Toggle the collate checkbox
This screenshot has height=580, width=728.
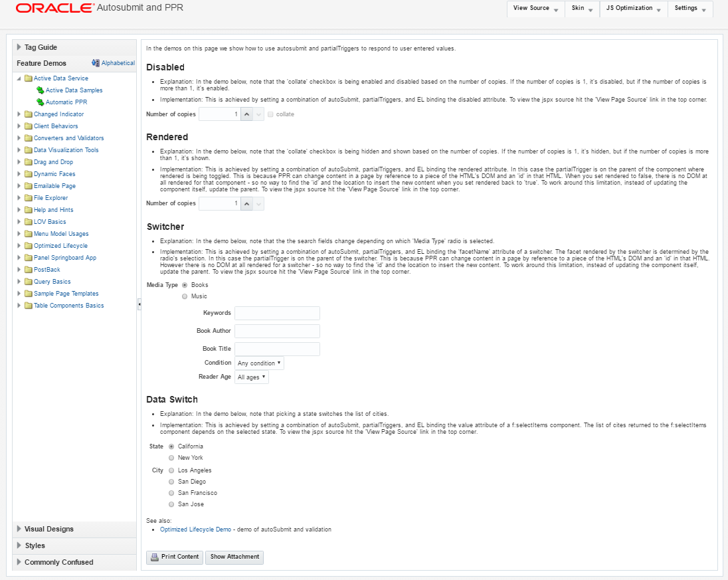tap(270, 114)
